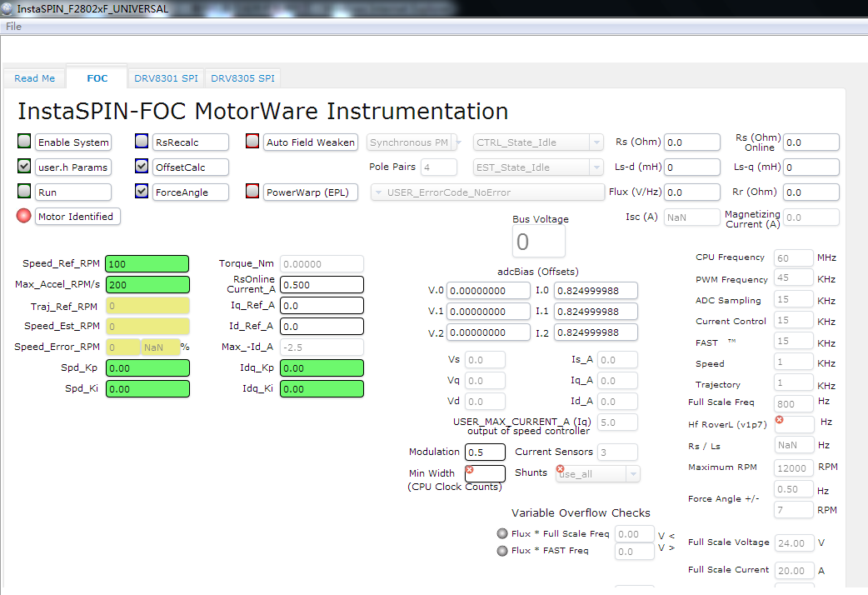Click the Flux * Full Scale Freq indicator LED
Viewport: 868px width, 595px height.
click(502, 533)
